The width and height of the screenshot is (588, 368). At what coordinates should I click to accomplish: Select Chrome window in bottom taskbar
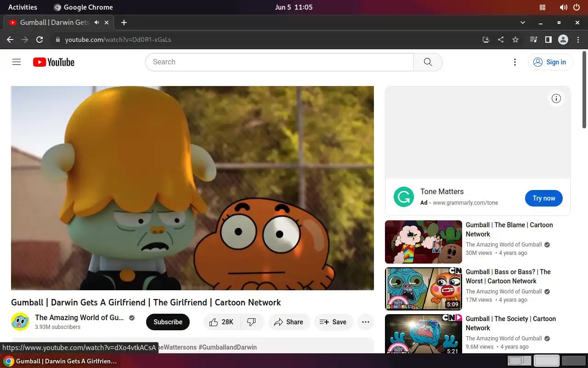click(60, 361)
